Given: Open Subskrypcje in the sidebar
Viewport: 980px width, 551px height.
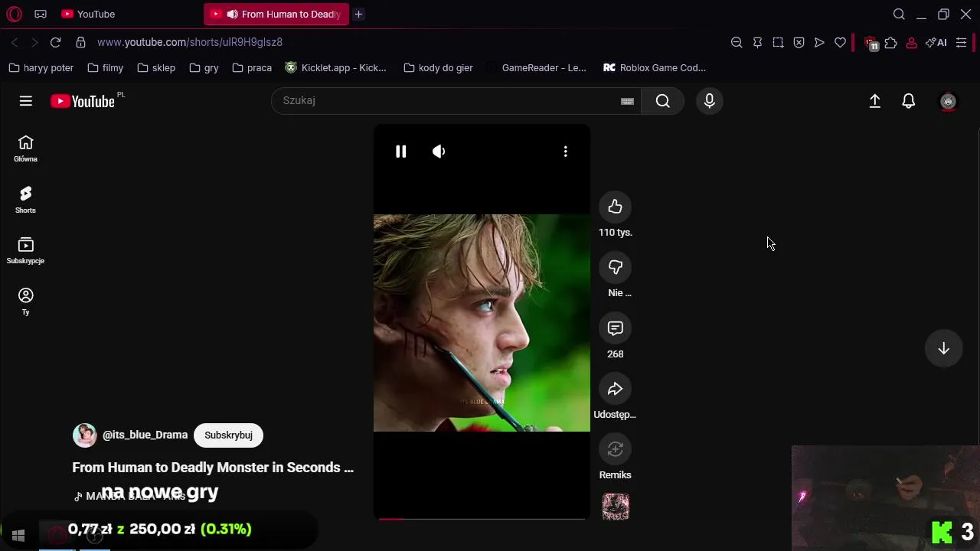Looking at the screenshot, I should pos(25,250).
